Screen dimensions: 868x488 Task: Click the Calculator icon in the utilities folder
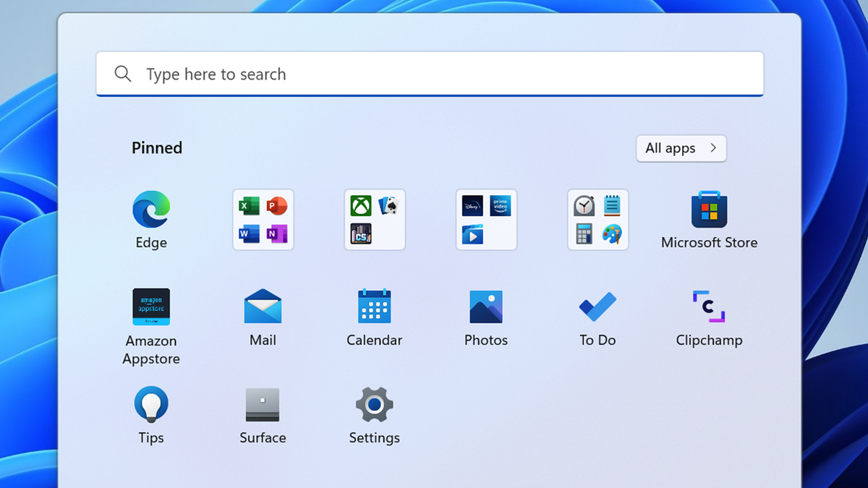tap(584, 234)
